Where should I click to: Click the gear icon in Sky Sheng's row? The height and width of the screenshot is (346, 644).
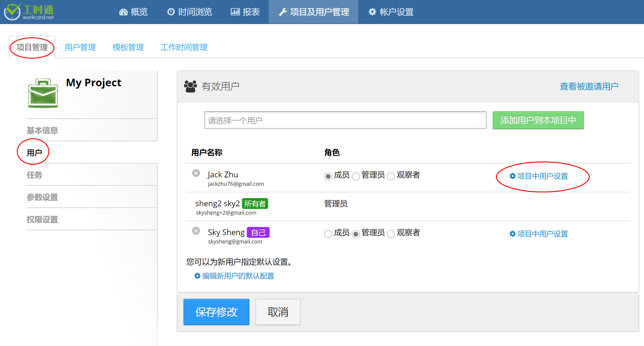point(512,234)
